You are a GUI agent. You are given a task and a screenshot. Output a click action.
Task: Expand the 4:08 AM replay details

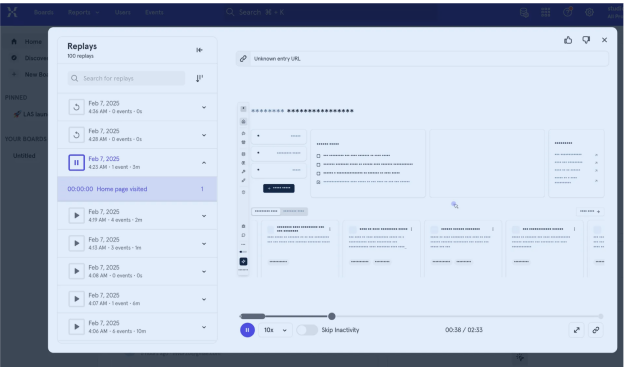(204, 271)
